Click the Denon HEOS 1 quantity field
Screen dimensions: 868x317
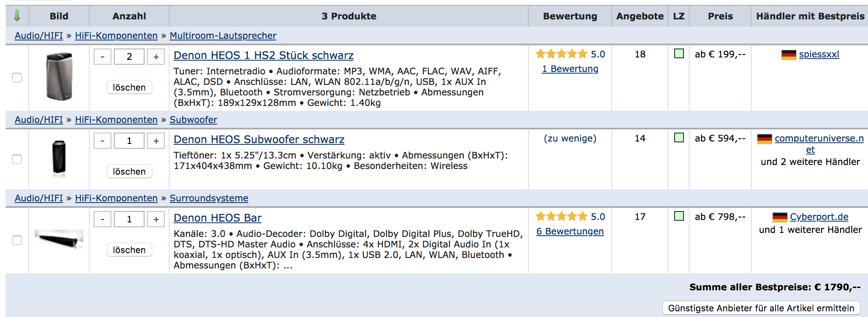129,57
